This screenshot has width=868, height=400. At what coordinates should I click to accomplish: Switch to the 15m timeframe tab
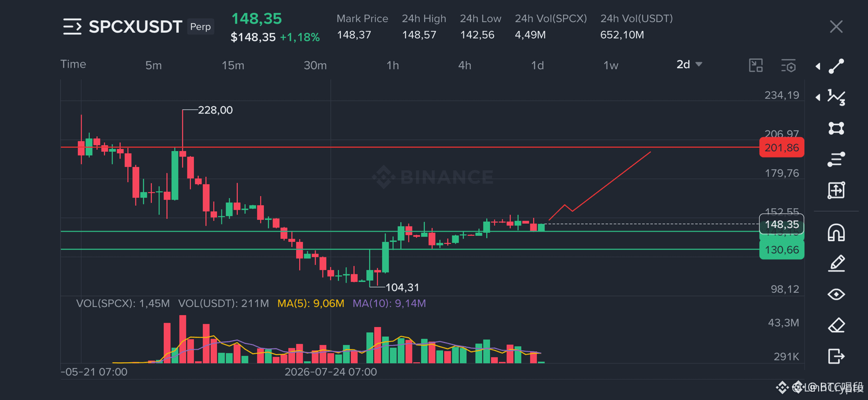tap(233, 65)
